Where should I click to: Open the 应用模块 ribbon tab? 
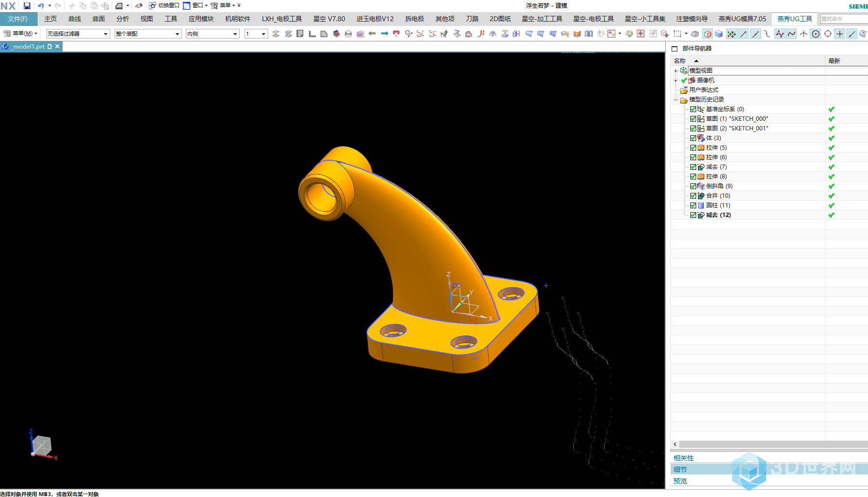pos(201,19)
